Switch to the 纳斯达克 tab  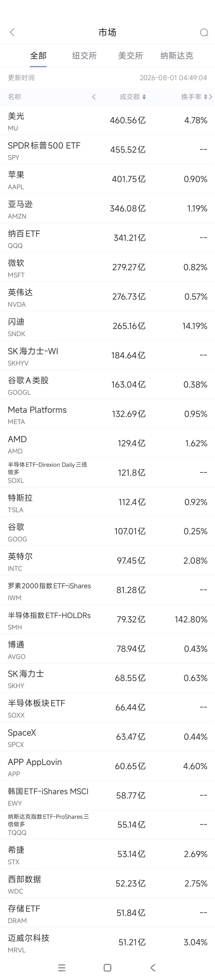click(177, 56)
